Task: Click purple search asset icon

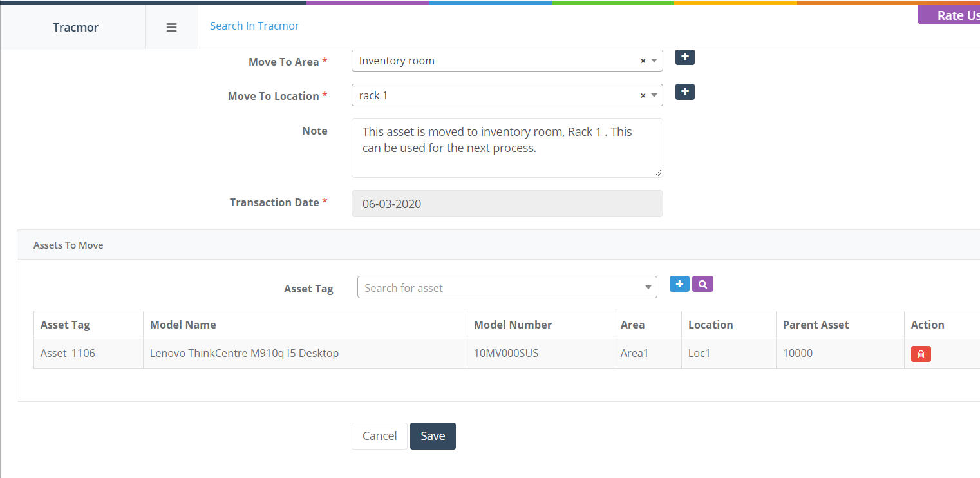Action: click(702, 284)
